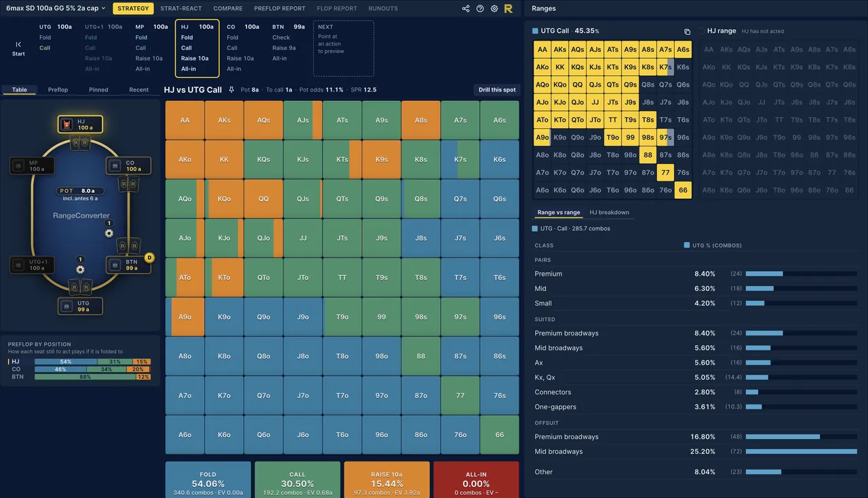Select the MP seat on the table
The width and height of the screenshot is (868, 498).
tap(32, 166)
